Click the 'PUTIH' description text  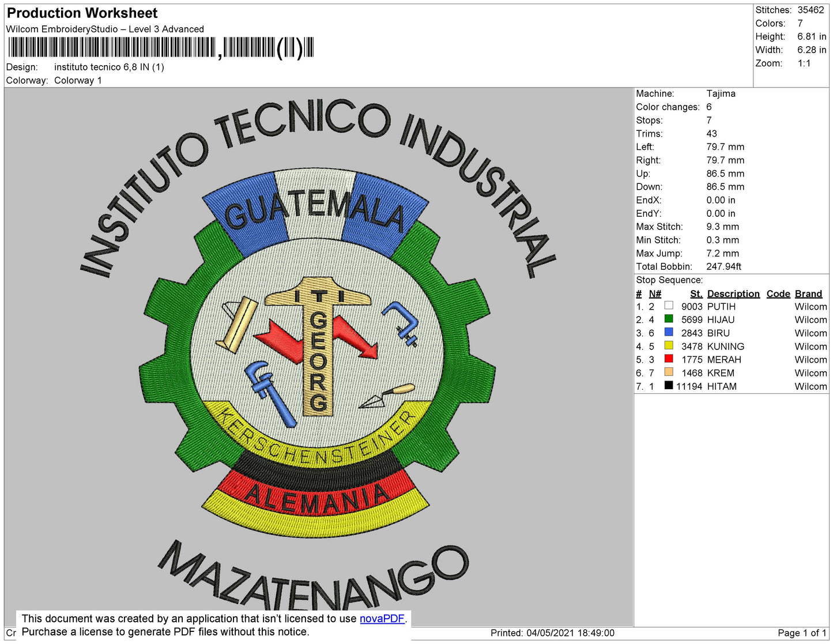click(721, 307)
